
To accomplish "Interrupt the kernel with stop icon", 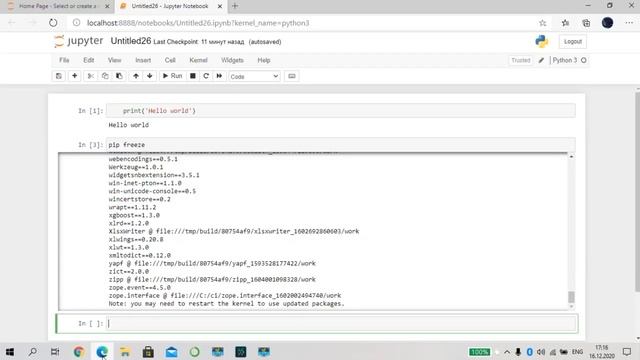I will (x=193, y=76).
